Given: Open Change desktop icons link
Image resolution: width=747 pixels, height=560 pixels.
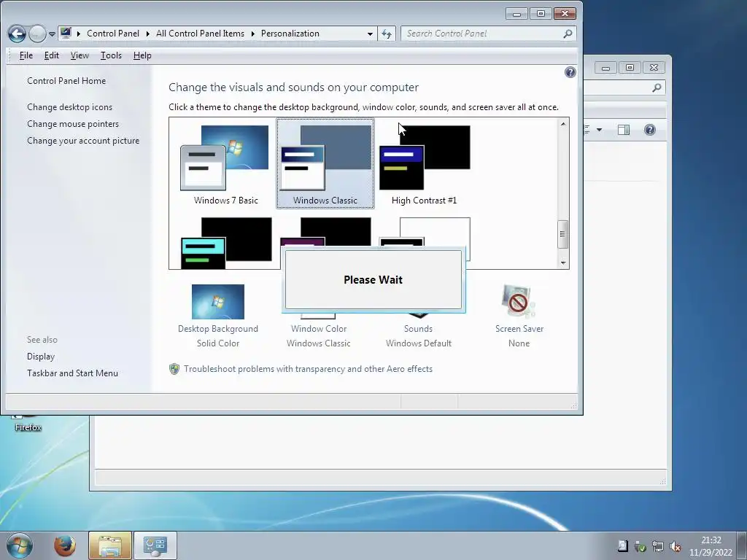Looking at the screenshot, I should 69,107.
